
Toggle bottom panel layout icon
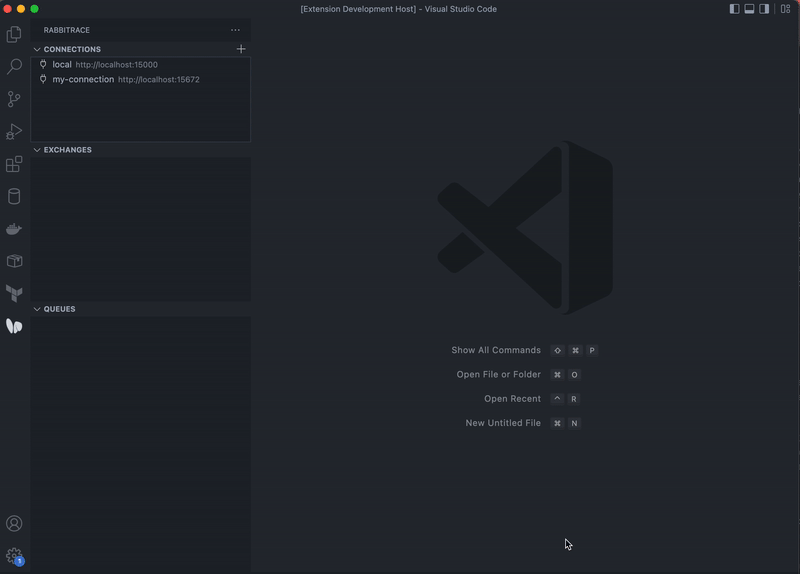[x=749, y=9]
